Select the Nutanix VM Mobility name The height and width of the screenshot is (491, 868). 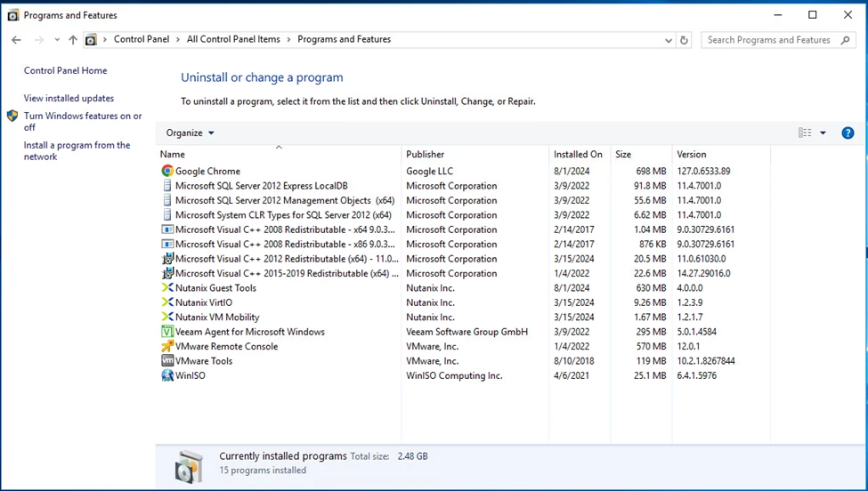point(217,318)
